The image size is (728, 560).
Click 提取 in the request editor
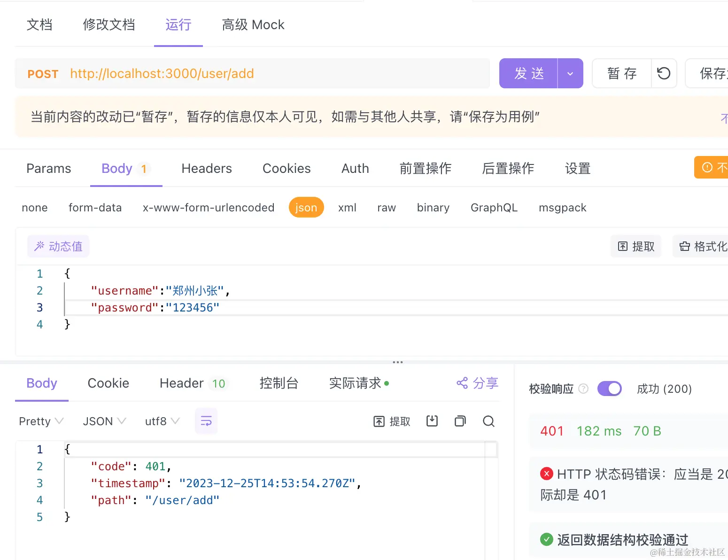[x=636, y=247]
